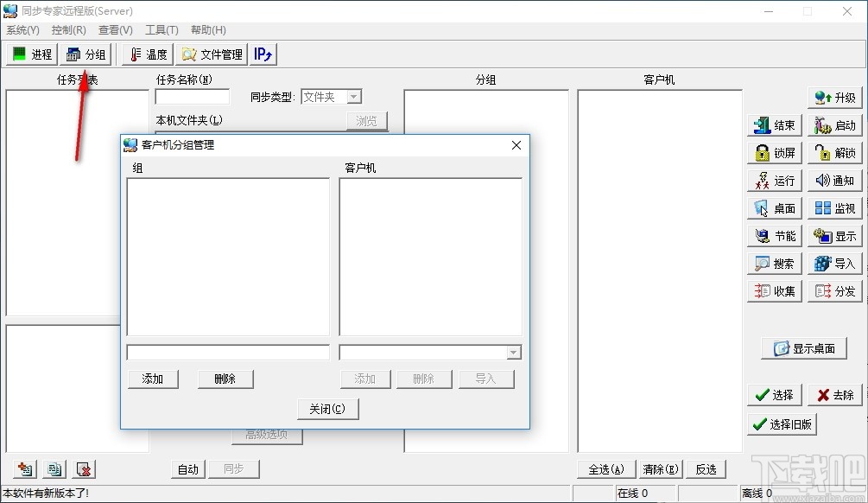Lock client screens with 锁屏
Screen dimensions: 868x503
click(x=773, y=152)
